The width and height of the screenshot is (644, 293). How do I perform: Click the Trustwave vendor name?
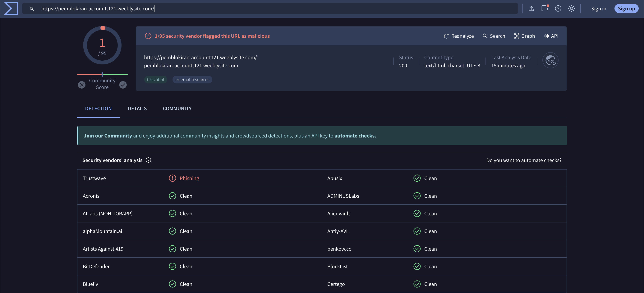pyautogui.click(x=94, y=178)
